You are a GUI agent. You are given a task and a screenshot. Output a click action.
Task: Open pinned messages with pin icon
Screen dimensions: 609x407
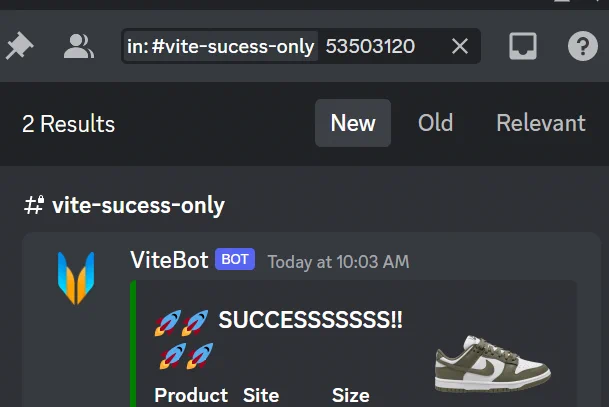[x=19, y=46]
